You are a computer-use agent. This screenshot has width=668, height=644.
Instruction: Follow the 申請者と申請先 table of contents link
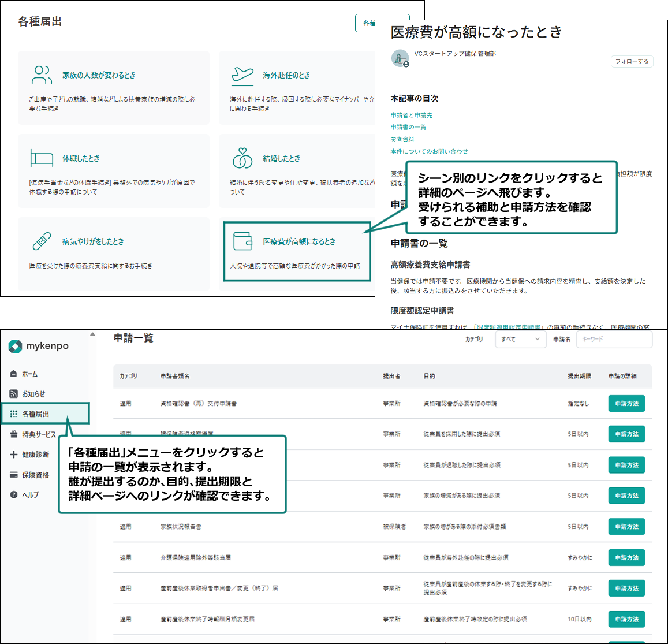[x=411, y=115]
